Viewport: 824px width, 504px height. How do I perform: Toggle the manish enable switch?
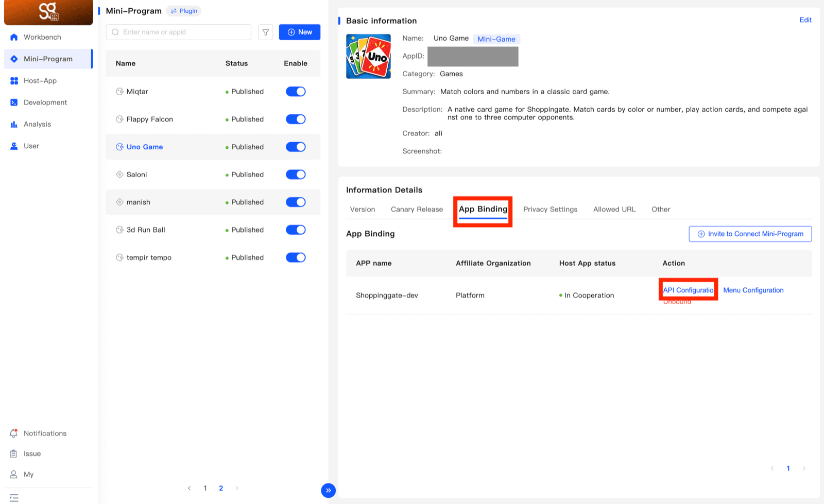[296, 202]
